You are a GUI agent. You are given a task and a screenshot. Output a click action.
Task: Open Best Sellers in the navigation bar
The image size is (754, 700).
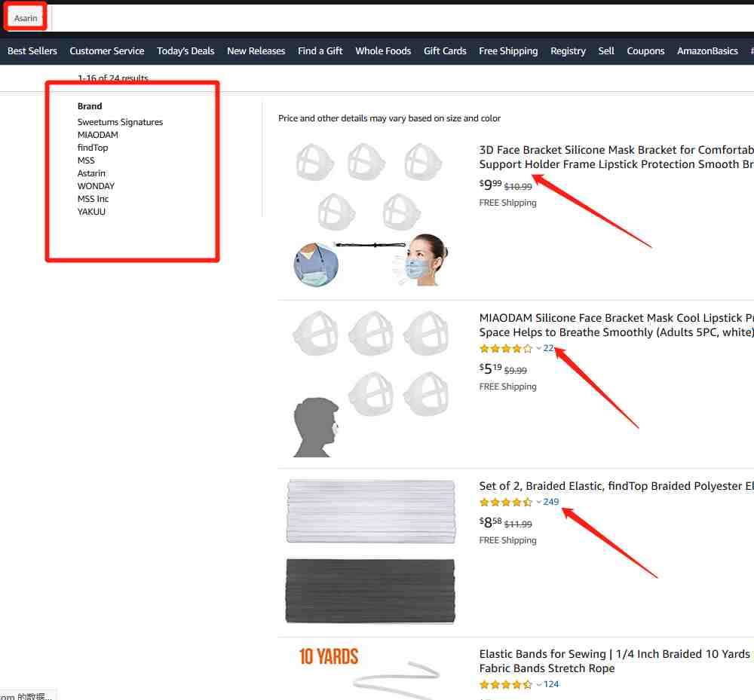coord(32,51)
